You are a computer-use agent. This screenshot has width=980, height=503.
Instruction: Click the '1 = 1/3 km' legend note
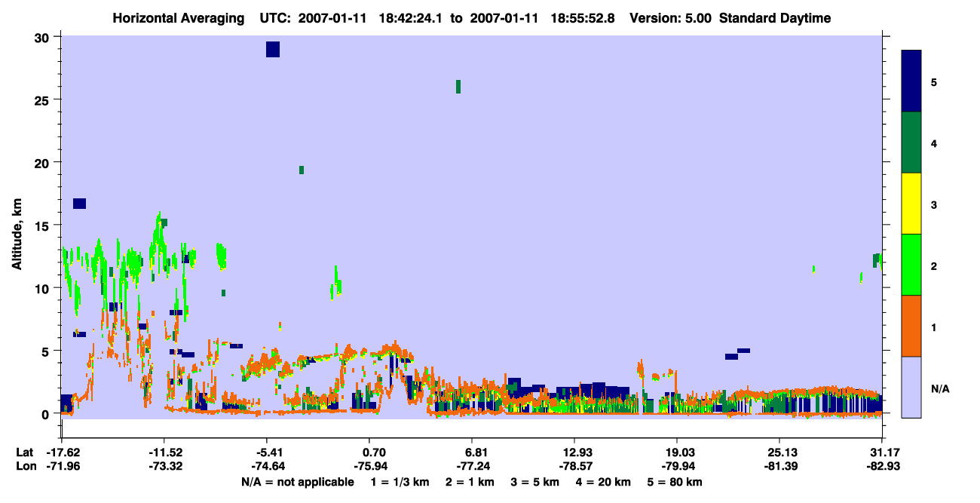(x=400, y=482)
